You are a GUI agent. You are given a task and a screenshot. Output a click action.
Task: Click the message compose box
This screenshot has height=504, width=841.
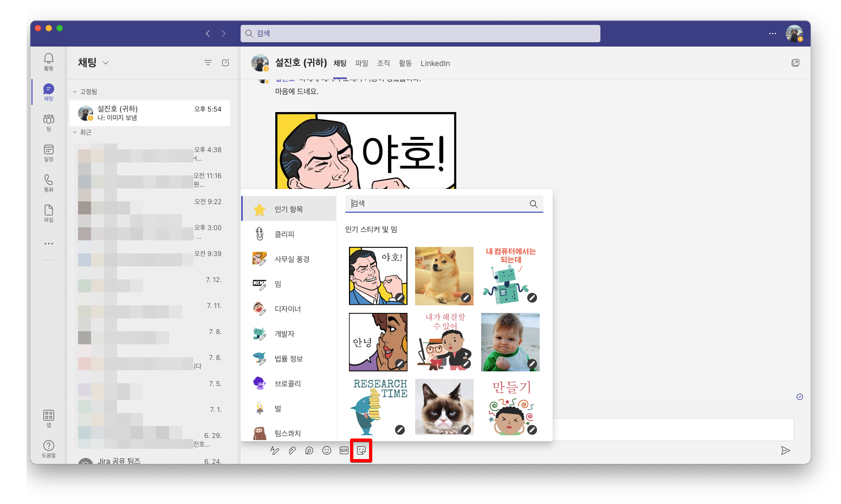pos(674,429)
